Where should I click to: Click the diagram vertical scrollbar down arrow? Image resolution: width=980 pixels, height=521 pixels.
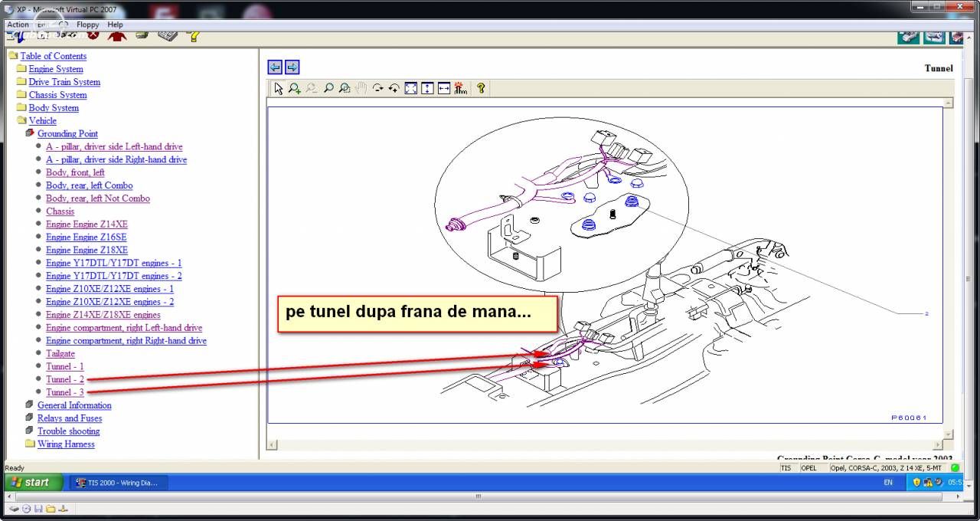click(949, 434)
